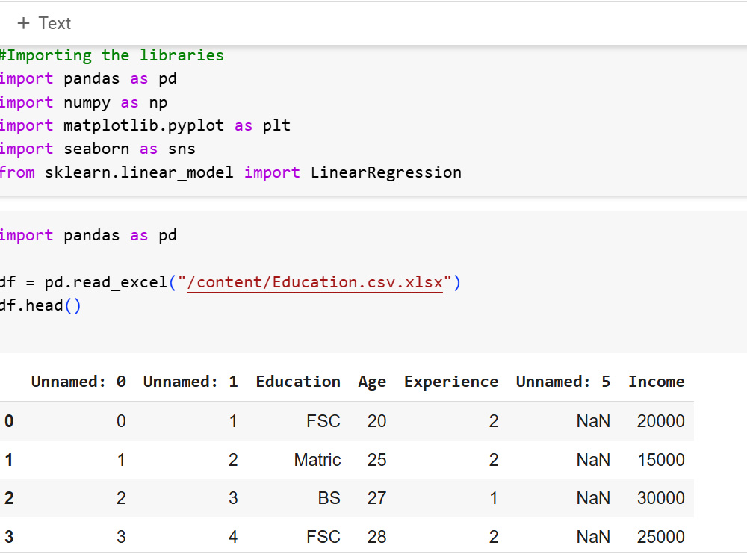The image size is (747, 560).
Task: Click the 'import seaborn as sns' line
Action: [98, 149]
